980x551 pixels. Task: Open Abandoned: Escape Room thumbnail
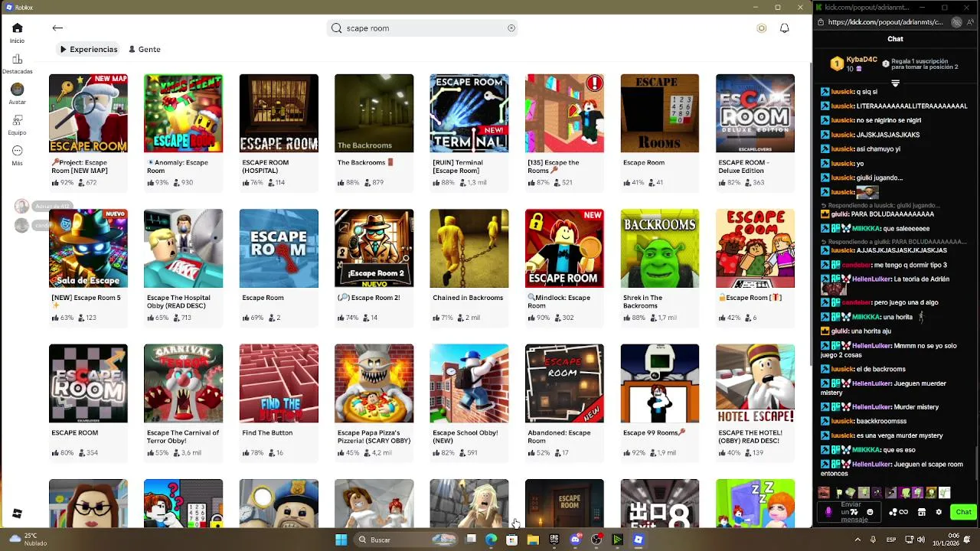[564, 383]
